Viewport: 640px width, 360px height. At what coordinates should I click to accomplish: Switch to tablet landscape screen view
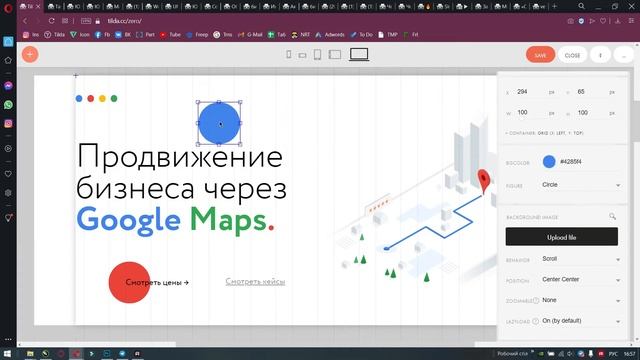335,54
